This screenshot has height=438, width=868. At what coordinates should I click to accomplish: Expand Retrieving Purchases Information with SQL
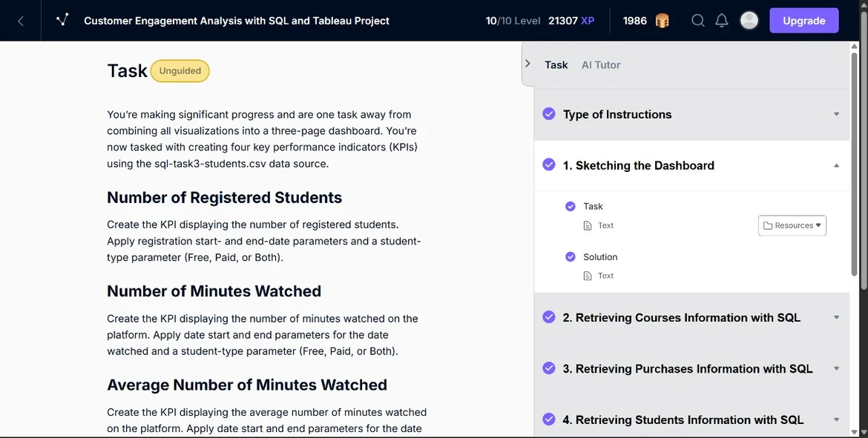tap(836, 368)
